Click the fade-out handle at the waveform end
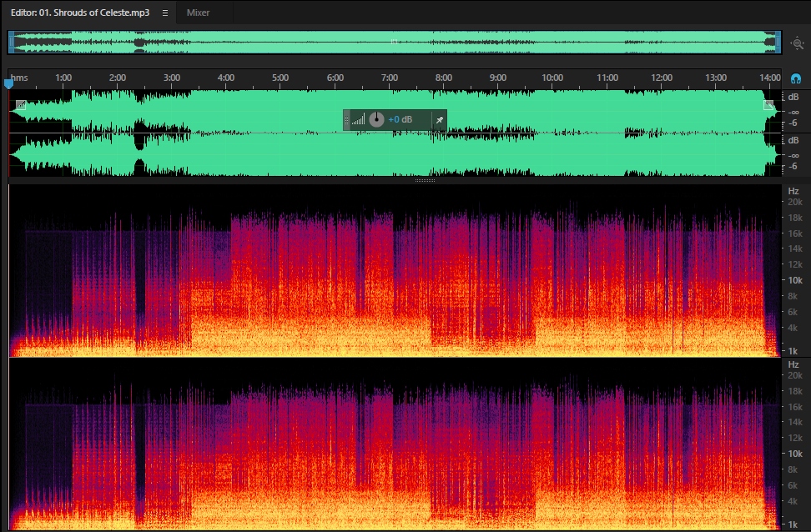 [768, 105]
